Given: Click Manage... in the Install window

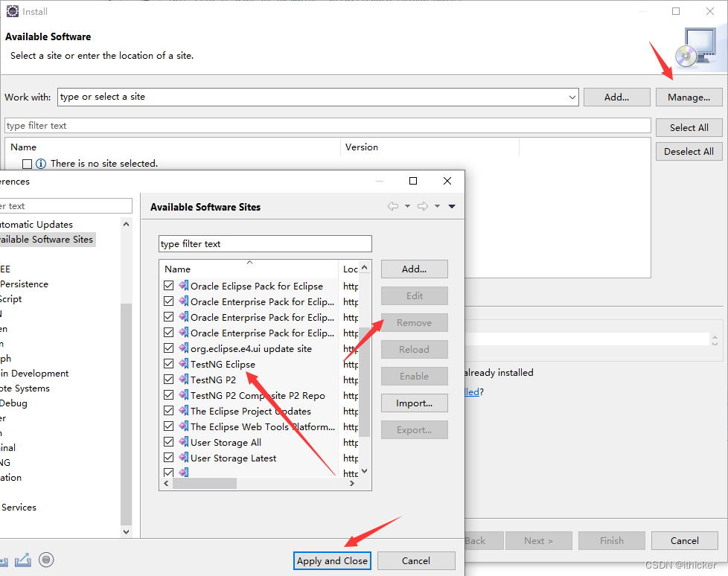Looking at the screenshot, I should coord(689,97).
